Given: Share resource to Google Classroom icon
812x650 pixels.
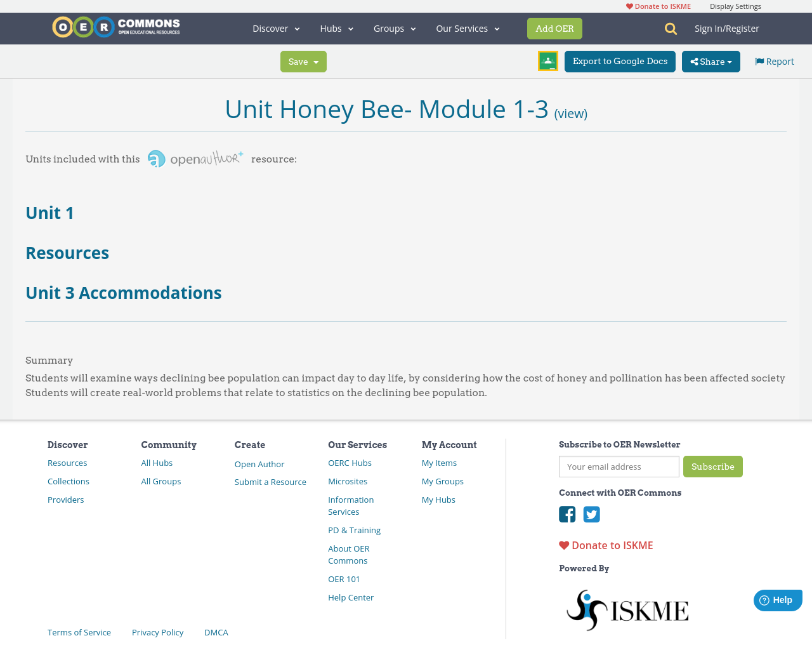Looking at the screenshot, I should click(547, 60).
